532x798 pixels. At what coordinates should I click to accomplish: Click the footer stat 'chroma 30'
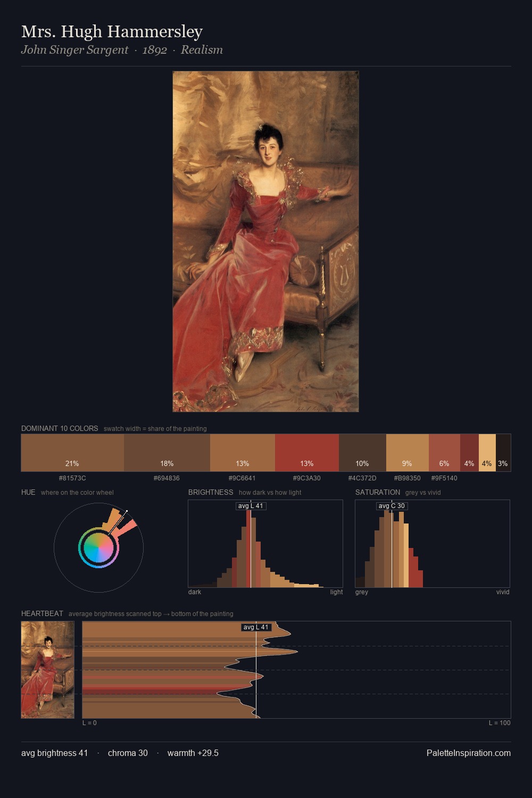coord(128,753)
